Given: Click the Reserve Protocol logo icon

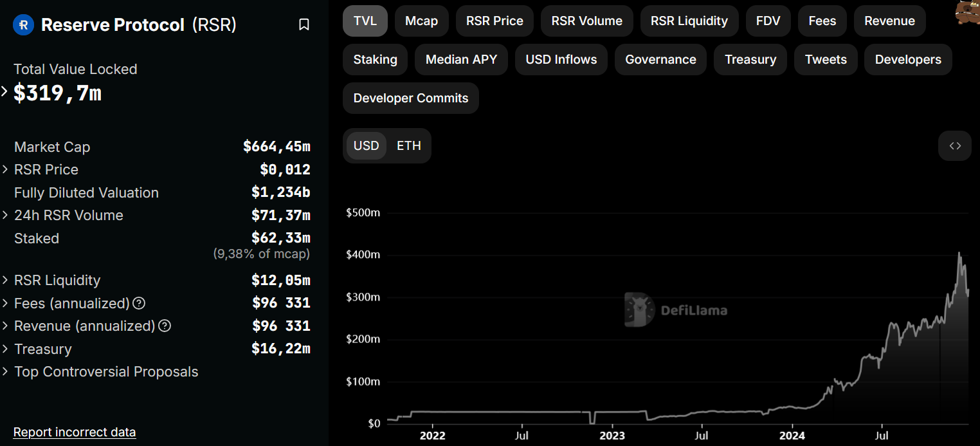Looking at the screenshot, I should pos(24,25).
